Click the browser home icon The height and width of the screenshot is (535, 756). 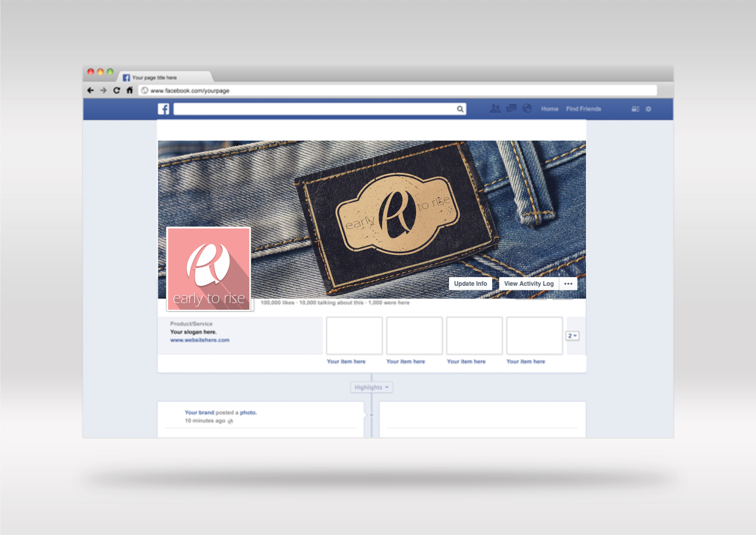[130, 90]
